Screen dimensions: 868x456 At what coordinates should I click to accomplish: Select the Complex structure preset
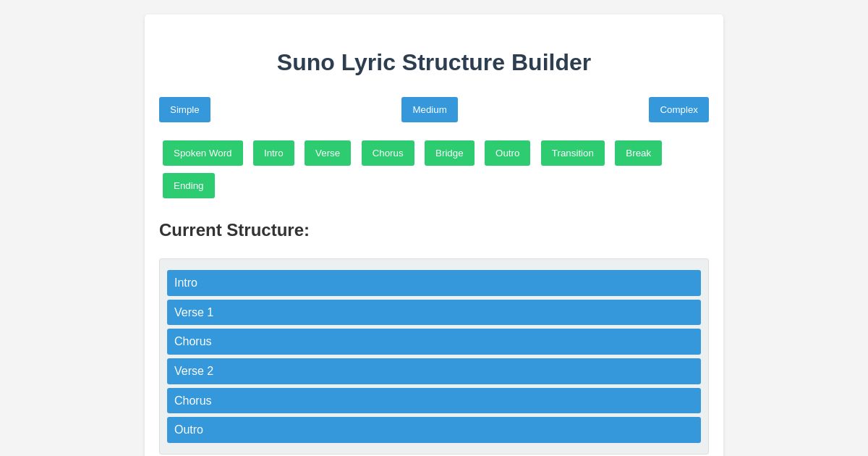tap(678, 109)
